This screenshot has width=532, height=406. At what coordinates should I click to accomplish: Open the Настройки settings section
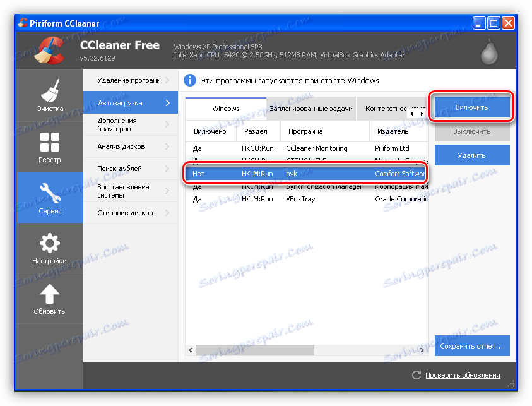[x=50, y=248]
